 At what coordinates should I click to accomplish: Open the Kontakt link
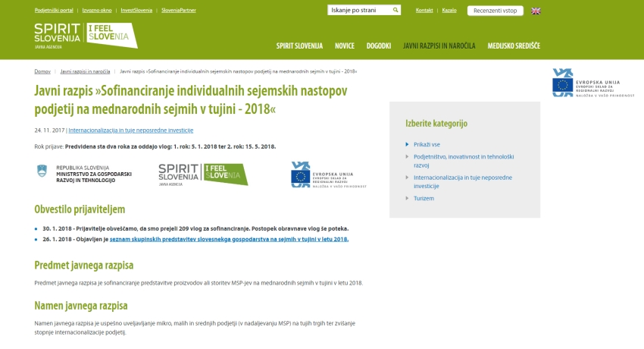(424, 11)
